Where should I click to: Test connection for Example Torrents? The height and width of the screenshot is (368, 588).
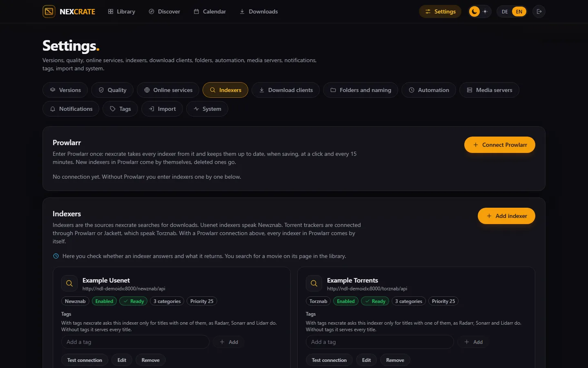click(329, 360)
